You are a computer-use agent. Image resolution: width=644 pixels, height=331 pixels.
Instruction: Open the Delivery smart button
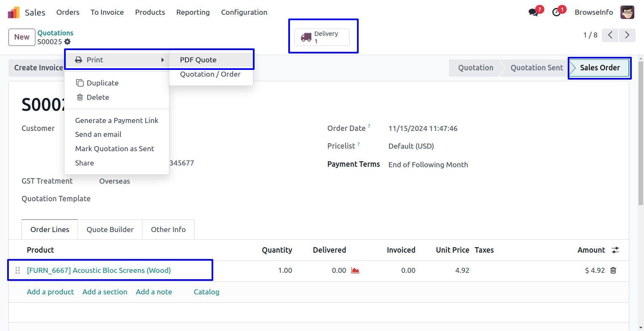coord(322,37)
